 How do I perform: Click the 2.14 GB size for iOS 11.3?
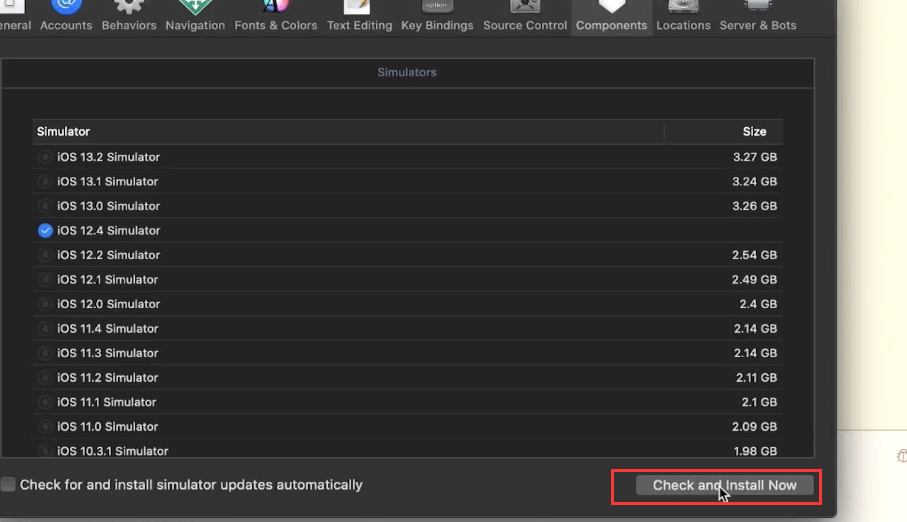coord(755,353)
